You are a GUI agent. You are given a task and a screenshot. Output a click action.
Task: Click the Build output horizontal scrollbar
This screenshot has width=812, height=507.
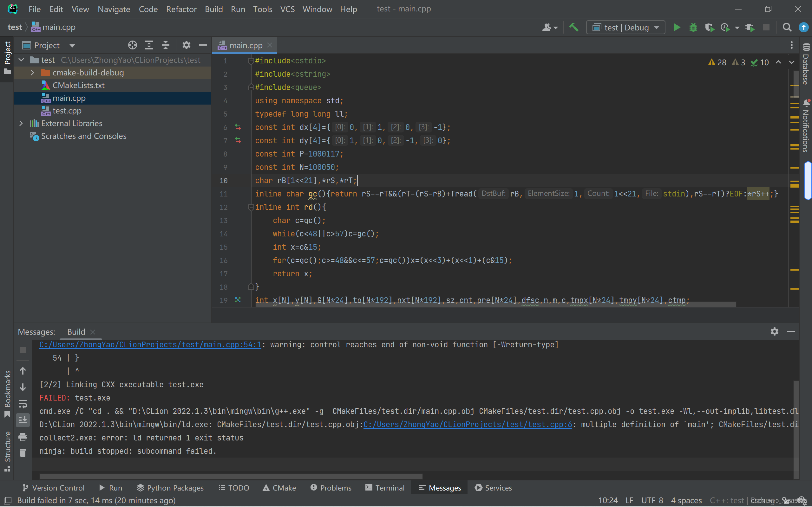point(231,476)
